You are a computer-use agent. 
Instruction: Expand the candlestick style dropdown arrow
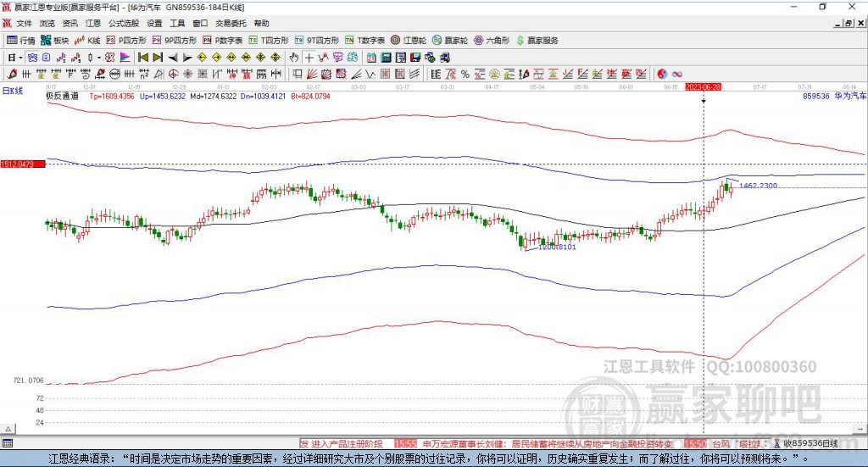[98, 58]
